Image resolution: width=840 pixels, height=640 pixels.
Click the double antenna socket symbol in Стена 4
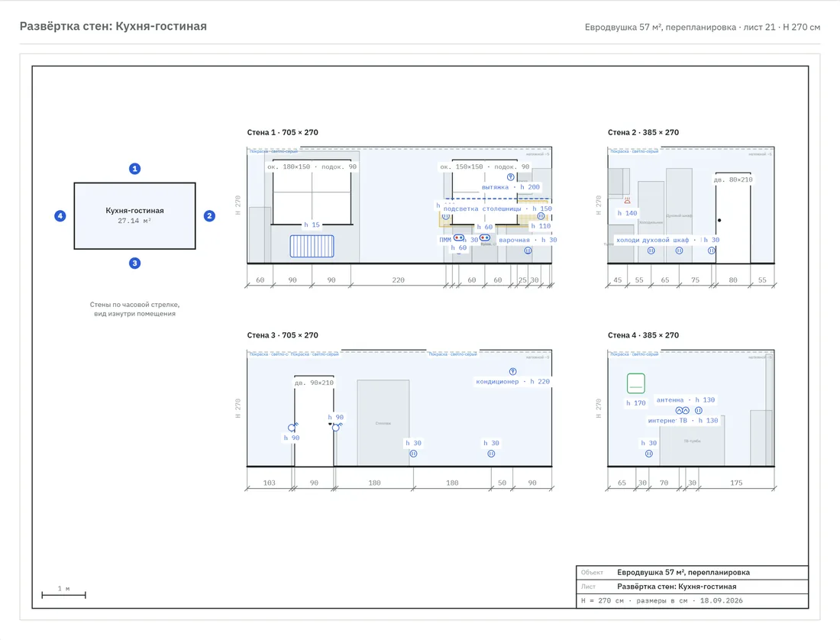pyautogui.click(x=682, y=410)
